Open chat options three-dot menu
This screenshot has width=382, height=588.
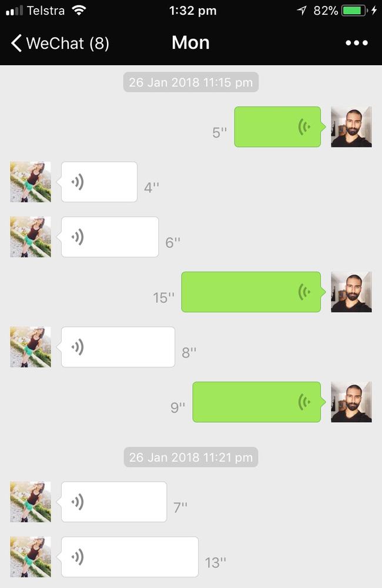357,43
